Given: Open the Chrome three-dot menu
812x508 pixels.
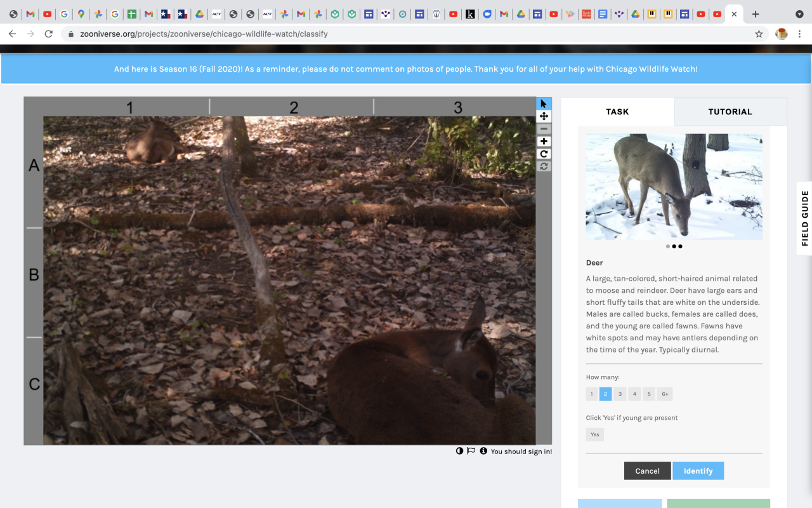Looking at the screenshot, I should 799,34.
